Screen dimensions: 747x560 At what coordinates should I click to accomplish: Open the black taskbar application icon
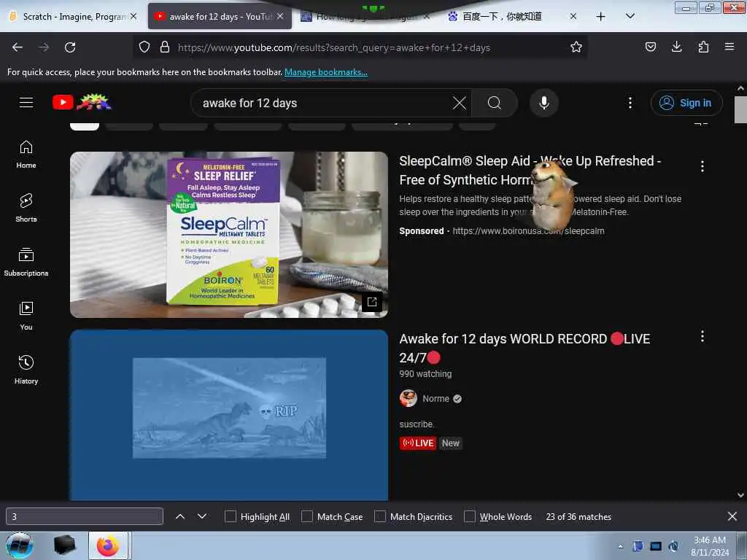(x=65, y=545)
